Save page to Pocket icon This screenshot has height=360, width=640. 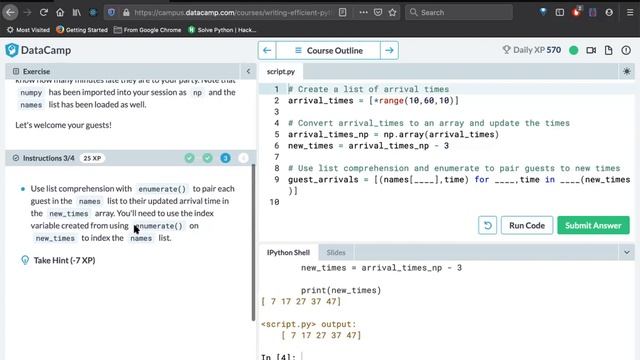[378, 13]
